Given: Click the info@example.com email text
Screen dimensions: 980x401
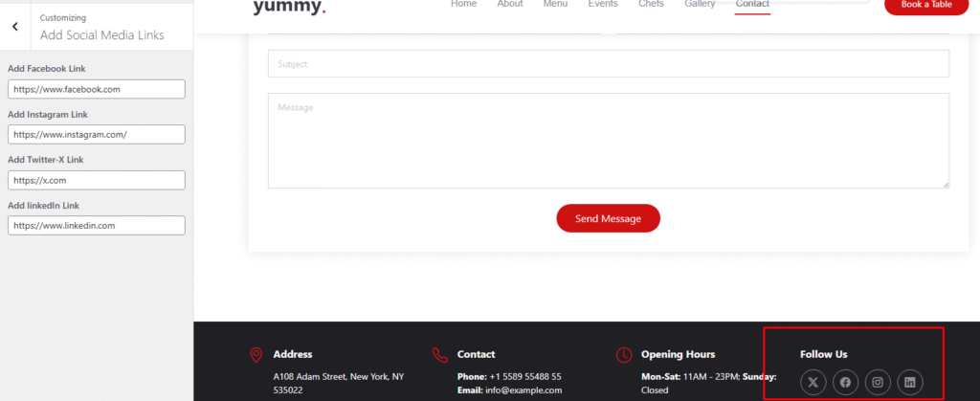Looking at the screenshot, I should coord(523,390).
